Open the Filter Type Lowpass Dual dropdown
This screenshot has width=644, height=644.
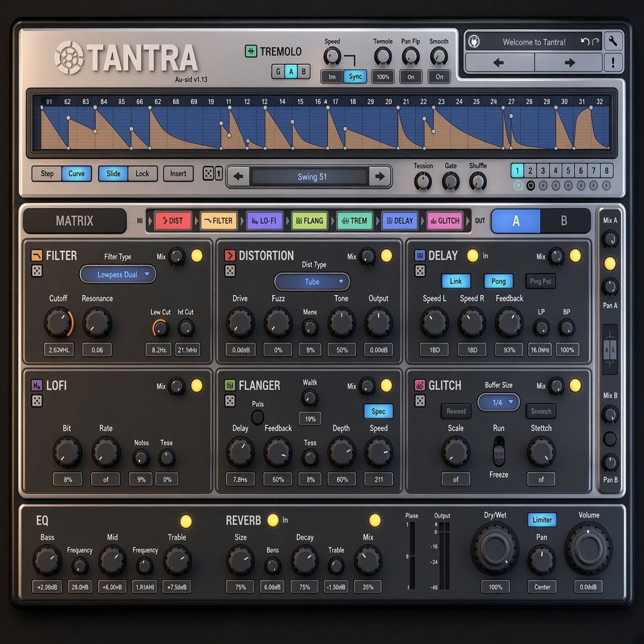click(x=118, y=274)
